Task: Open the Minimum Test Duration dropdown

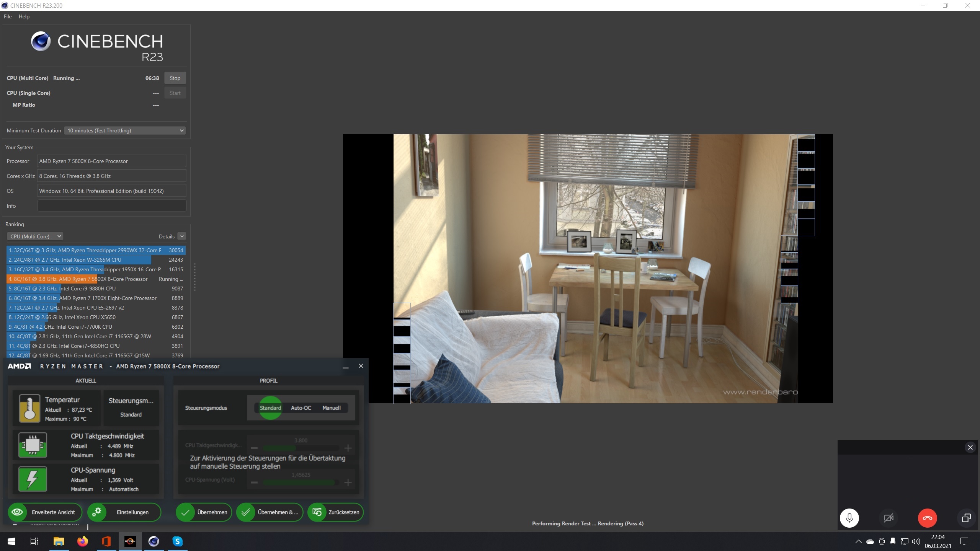Action: point(125,130)
